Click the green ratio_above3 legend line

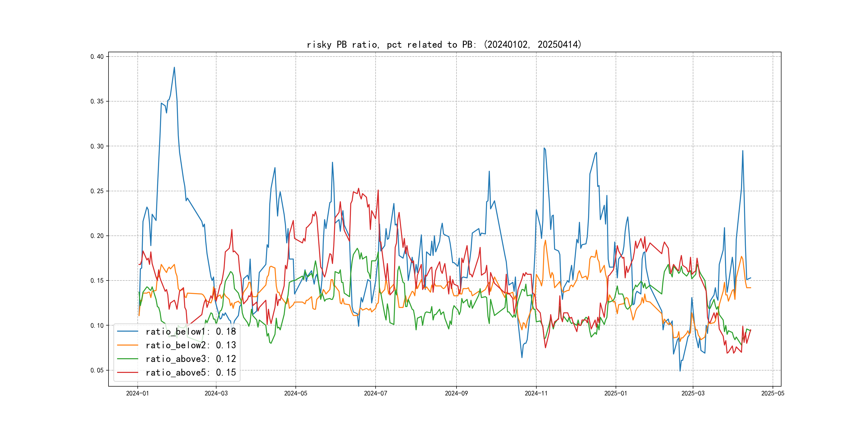[127, 359]
